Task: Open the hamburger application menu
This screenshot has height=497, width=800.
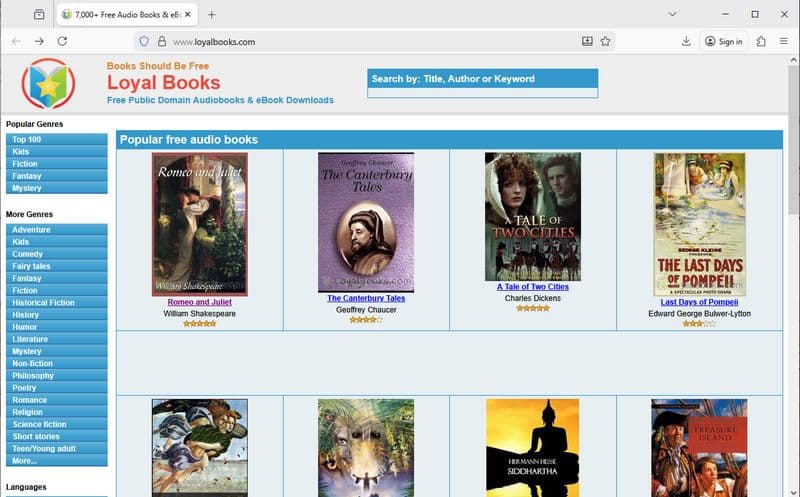Action: pyautogui.click(x=784, y=41)
